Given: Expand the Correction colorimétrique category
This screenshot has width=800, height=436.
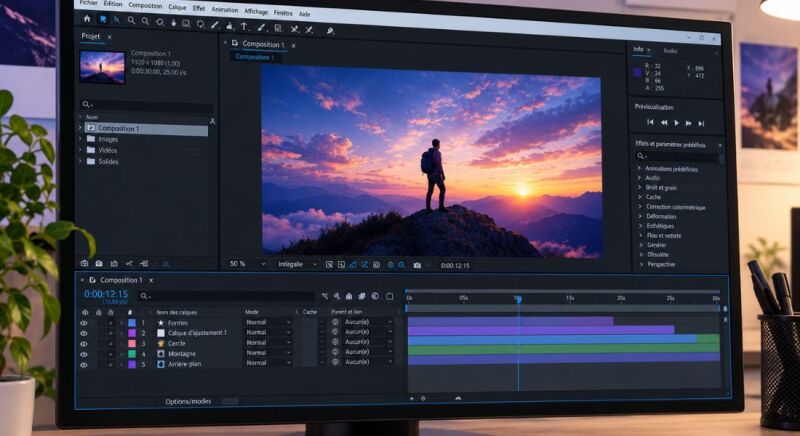Looking at the screenshot, I should [640, 207].
